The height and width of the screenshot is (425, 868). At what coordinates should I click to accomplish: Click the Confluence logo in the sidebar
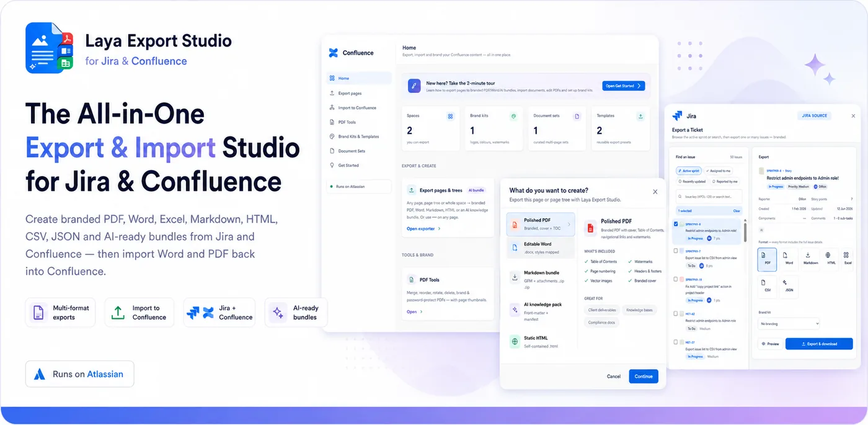[334, 53]
